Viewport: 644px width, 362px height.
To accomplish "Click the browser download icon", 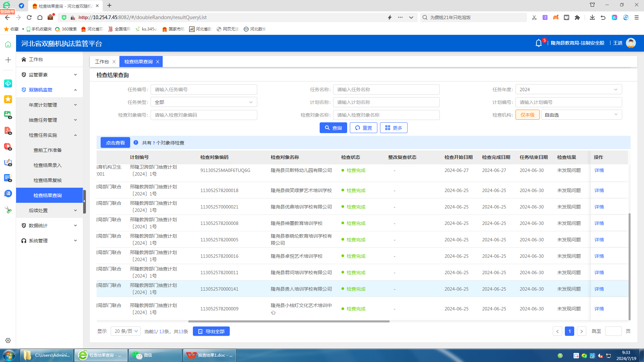I will 592,17.
